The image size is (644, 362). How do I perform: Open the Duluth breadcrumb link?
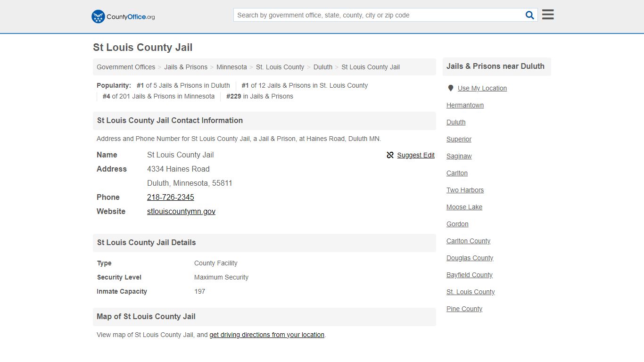point(323,67)
